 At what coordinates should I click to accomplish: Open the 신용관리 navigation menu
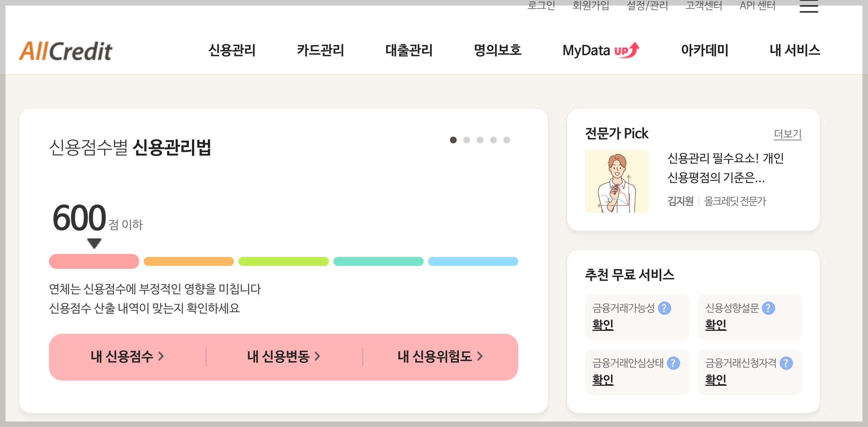coord(232,50)
